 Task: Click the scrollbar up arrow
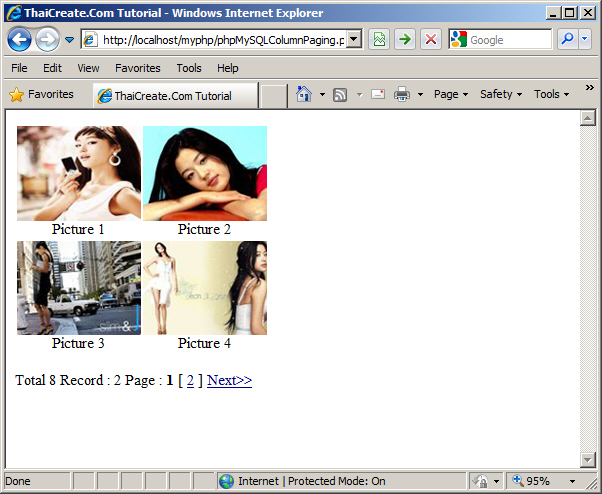pos(587,118)
